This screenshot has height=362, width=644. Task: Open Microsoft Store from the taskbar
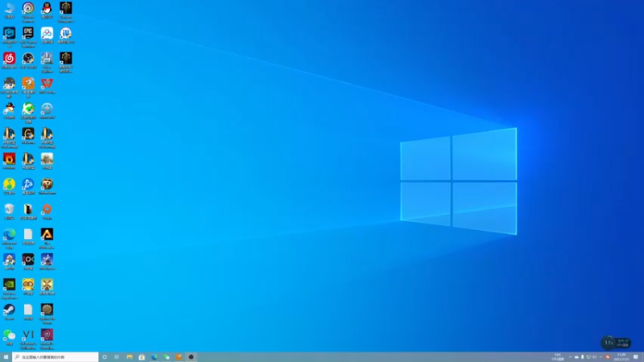point(142,357)
